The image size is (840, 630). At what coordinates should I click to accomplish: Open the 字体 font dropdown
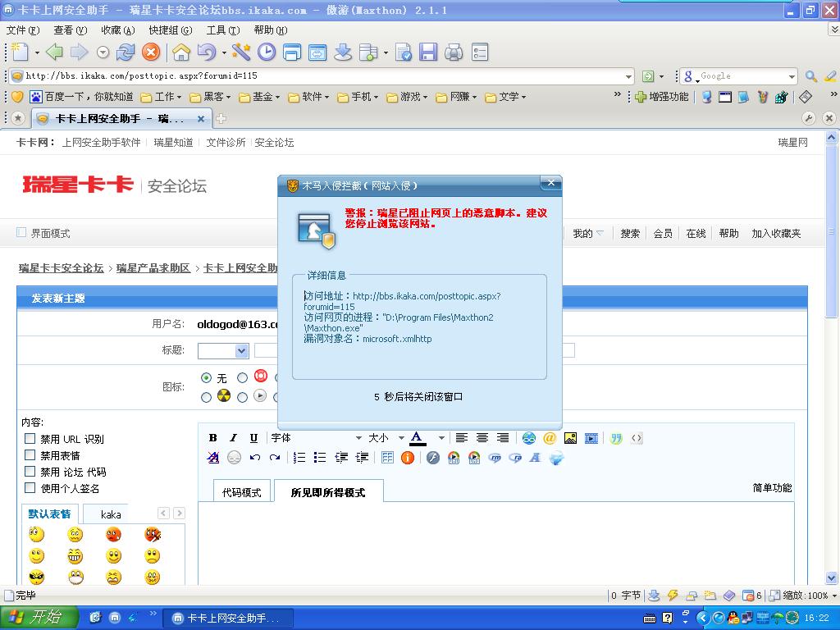click(316, 438)
